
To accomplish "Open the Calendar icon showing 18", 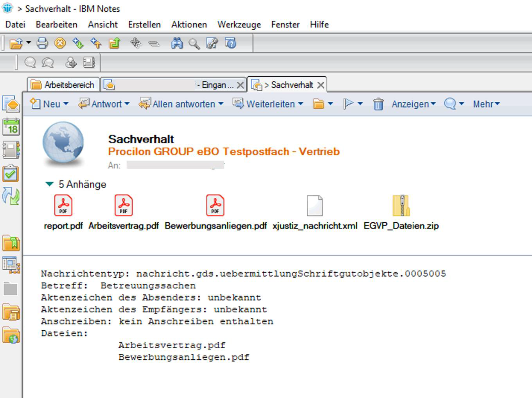I will 11,127.
